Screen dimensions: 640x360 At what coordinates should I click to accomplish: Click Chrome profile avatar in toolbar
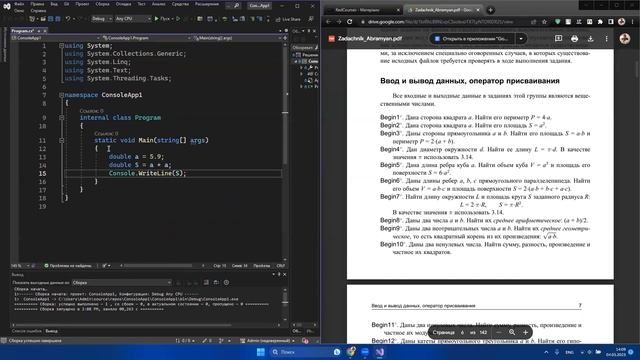[621, 22]
